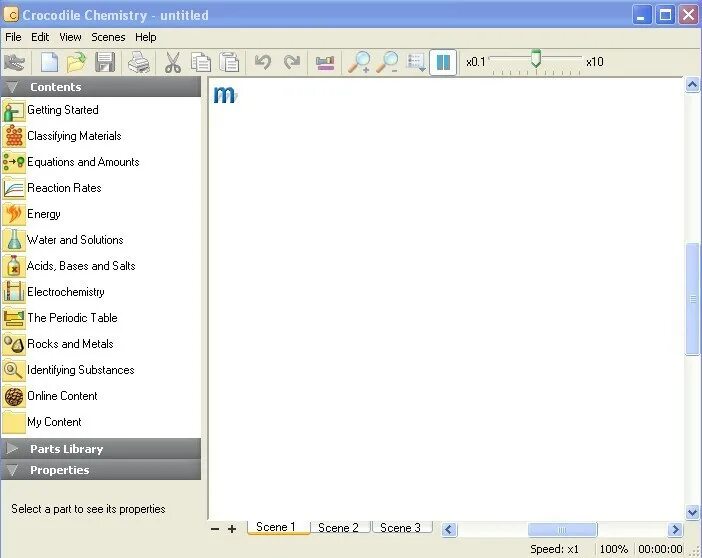Print using the printer icon
Viewport: 702px width, 558px height.
[x=139, y=62]
